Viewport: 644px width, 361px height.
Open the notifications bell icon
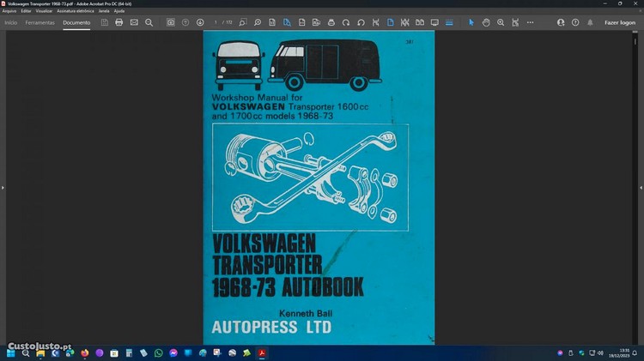click(590, 22)
